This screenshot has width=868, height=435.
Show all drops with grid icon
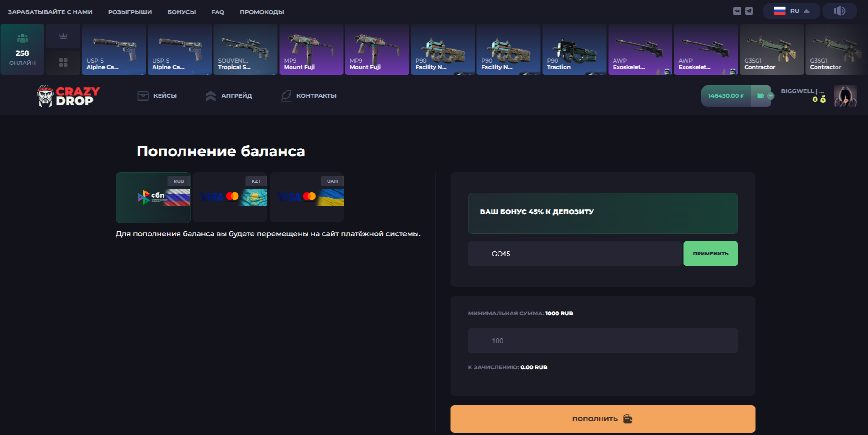click(63, 63)
